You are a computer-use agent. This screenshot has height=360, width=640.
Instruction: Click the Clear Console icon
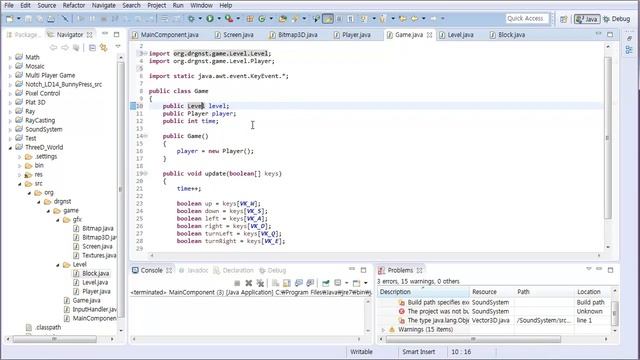pos(276,283)
